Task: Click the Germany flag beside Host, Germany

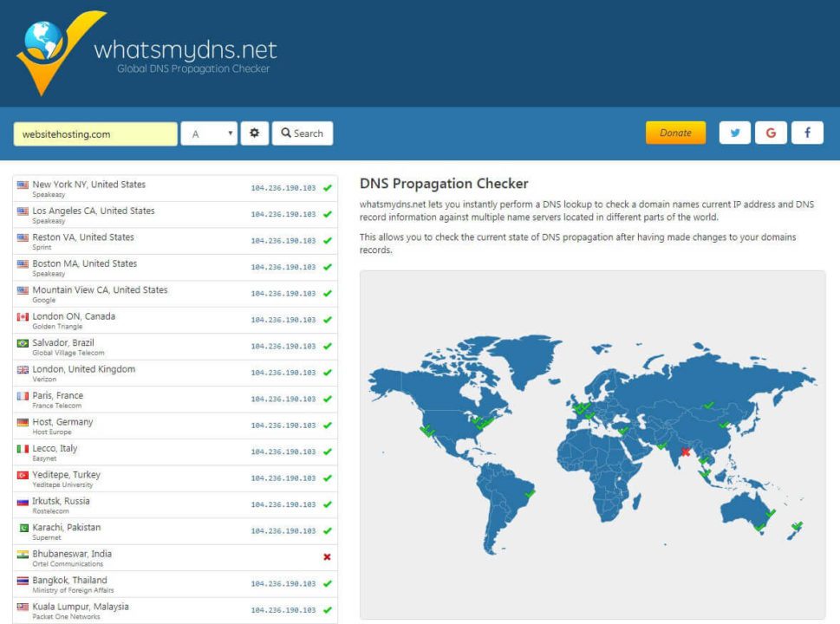Action: 19,421
